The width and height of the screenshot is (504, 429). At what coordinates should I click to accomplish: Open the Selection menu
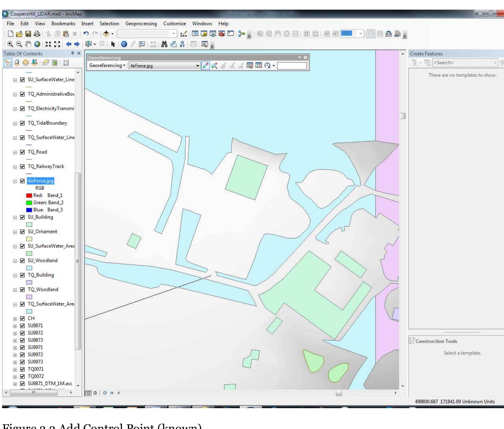pos(109,24)
